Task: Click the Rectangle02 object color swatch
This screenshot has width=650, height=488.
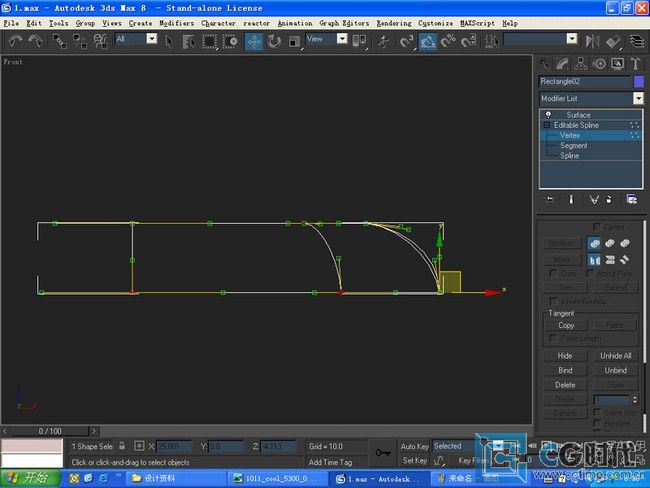Action: point(639,81)
